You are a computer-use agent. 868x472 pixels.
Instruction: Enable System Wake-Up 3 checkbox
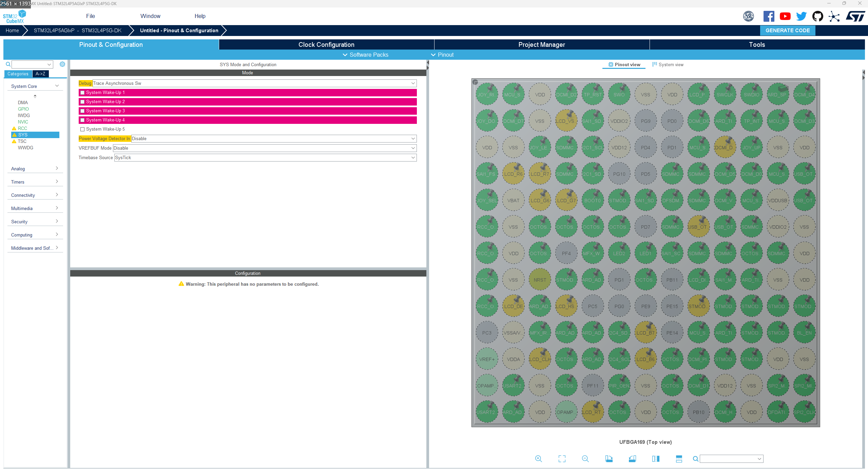(82, 111)
